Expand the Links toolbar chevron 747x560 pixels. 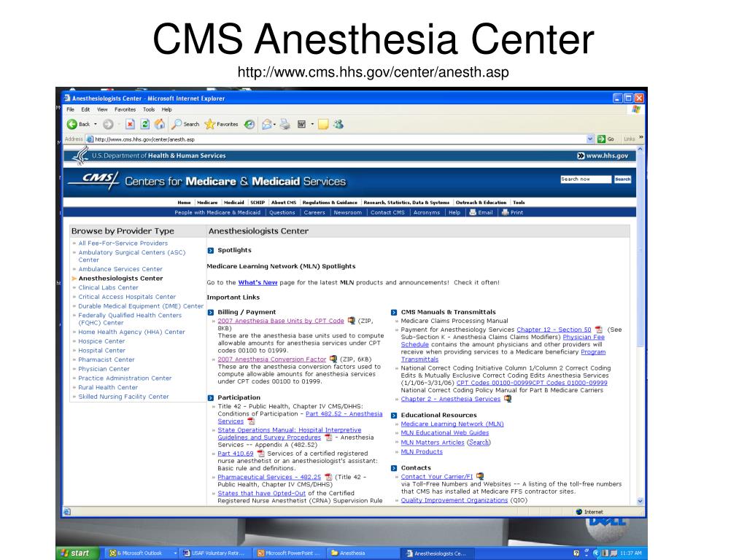point(641,137)
